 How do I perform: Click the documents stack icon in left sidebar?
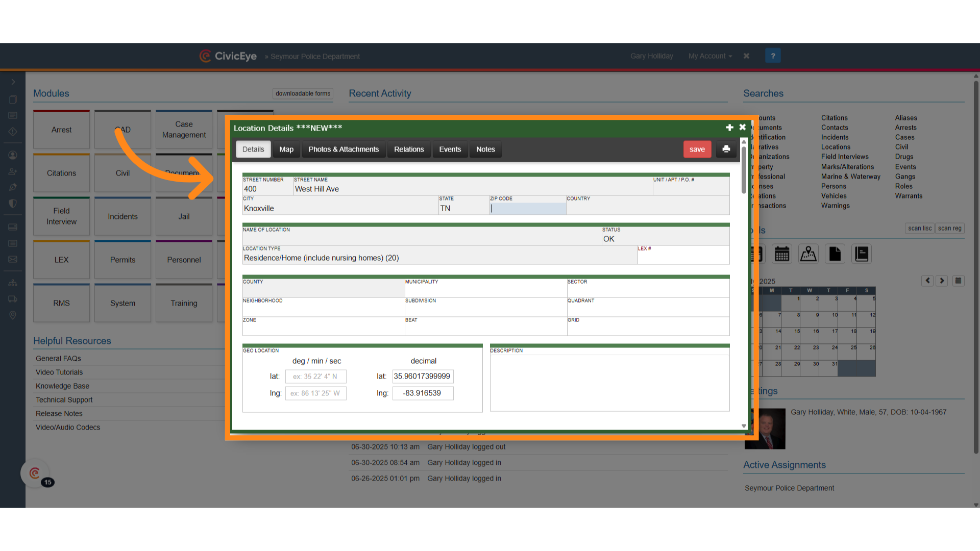(x=13, y=99)
